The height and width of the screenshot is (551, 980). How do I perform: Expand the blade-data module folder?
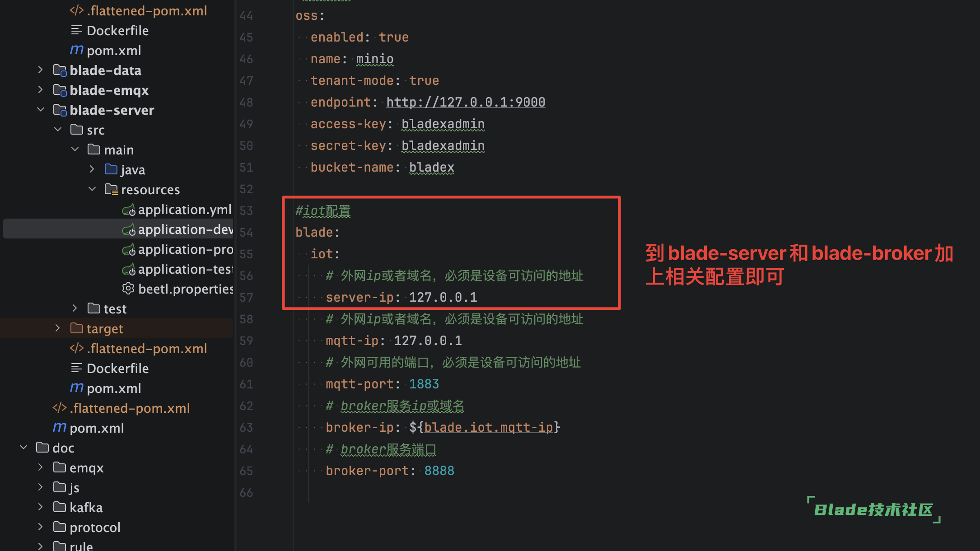click(x=40, y=70)
